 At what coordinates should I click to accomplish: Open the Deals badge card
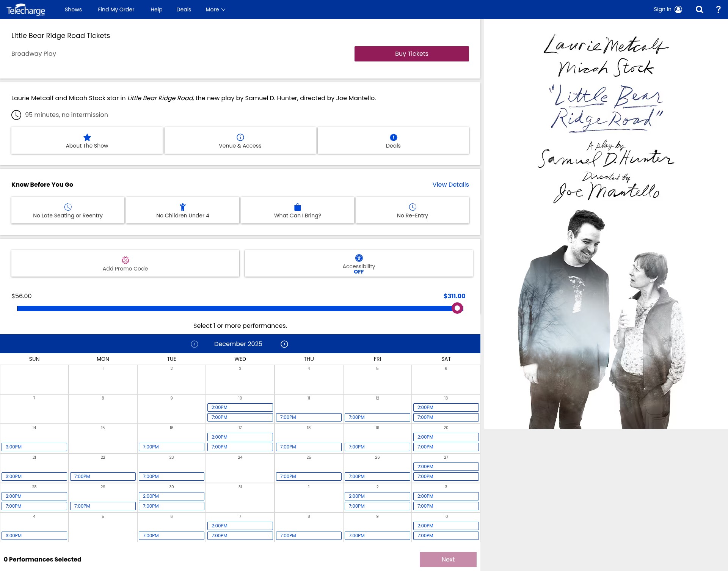(393, 140)
